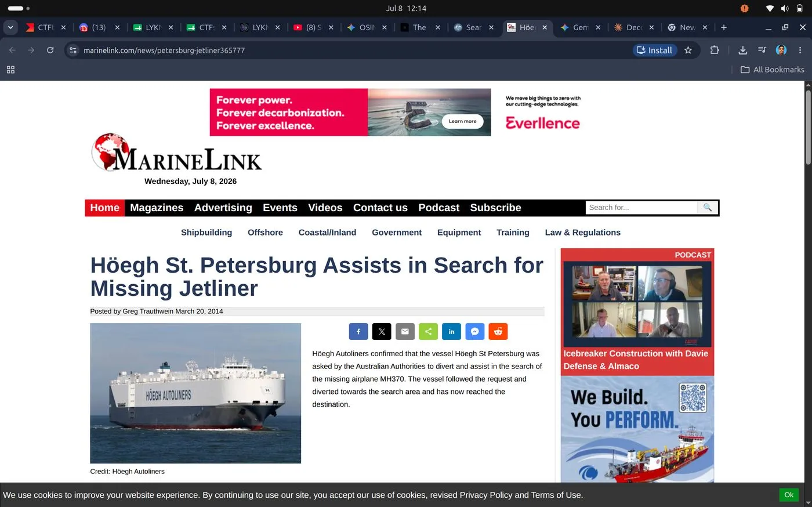Open the Law & Regulations link
Image resolution: width=812 pixels, height=507 pixels.
click(x=583, y=233)
